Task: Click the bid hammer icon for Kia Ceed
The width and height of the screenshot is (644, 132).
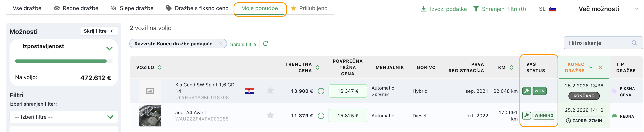Action: 526,91
